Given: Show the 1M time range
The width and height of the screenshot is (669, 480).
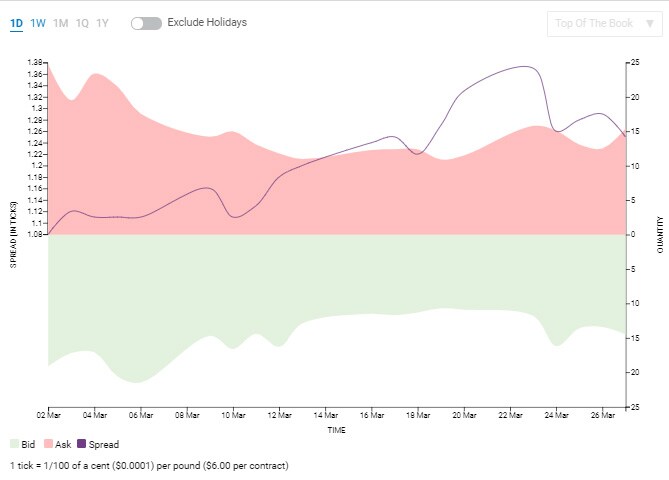Looking at the screenshot, I should tap(61, 22).
